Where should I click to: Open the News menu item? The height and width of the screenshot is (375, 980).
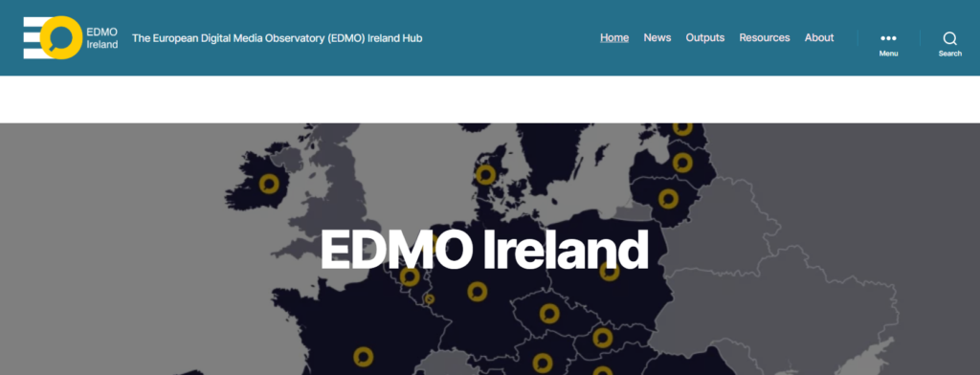point(657,37)
